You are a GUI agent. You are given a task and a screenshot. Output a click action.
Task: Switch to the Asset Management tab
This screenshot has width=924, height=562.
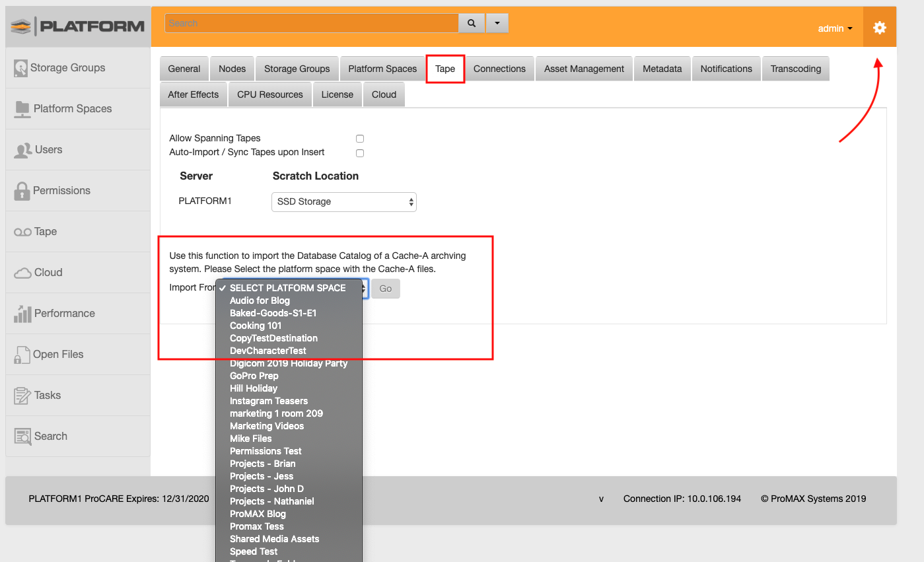[x=584, y=69]
